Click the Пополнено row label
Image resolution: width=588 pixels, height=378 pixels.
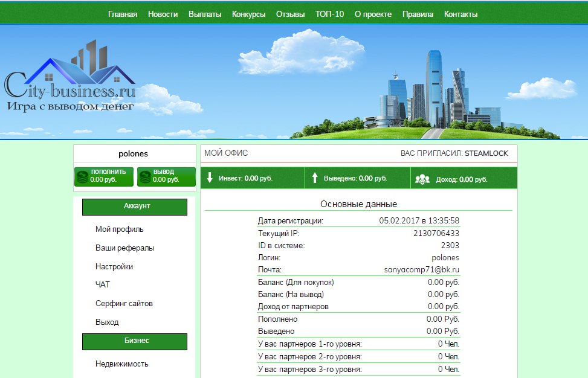pyautogui.click(x=277, y=319)
